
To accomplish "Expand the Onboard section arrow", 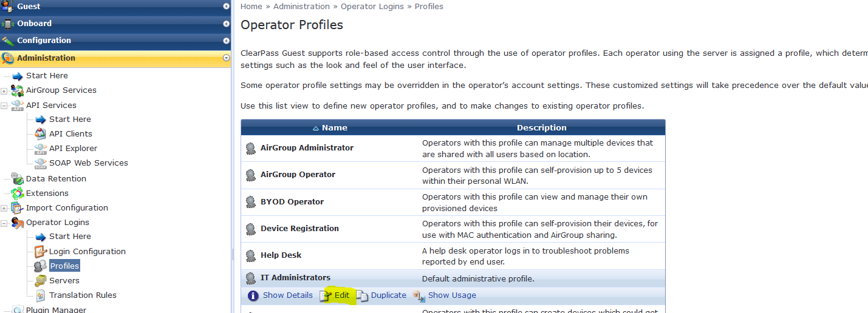I will coord(227,24).
